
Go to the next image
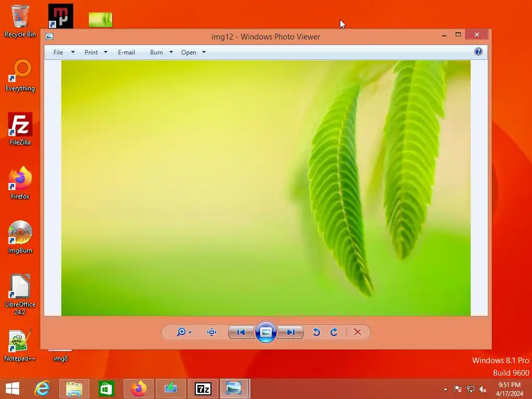290,332
